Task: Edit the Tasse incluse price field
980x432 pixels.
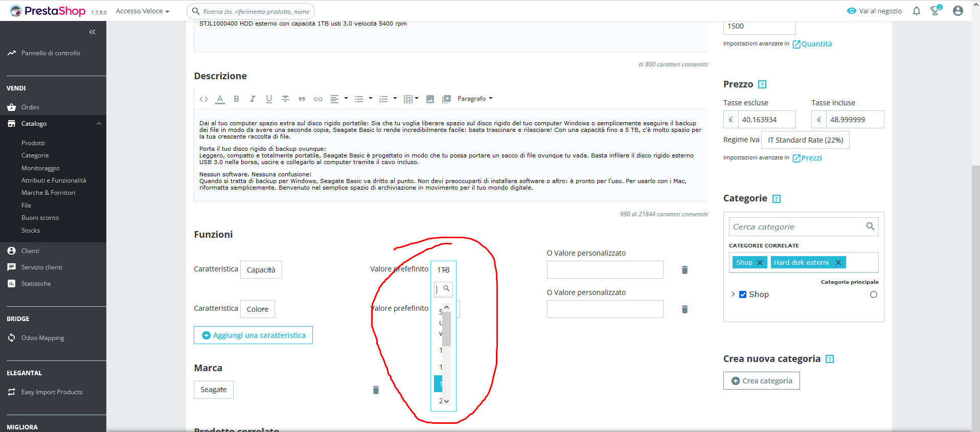Action: [x=855, y=120]
